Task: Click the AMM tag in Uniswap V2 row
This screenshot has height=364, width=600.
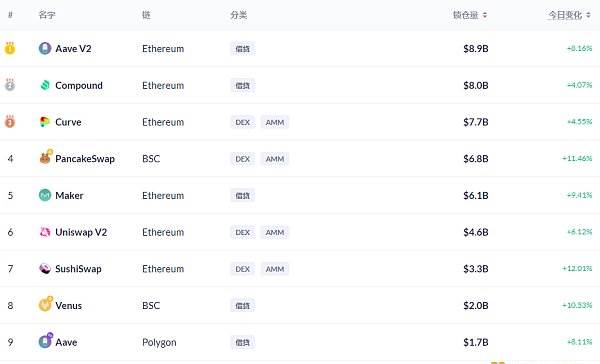Action: [275, 232]
